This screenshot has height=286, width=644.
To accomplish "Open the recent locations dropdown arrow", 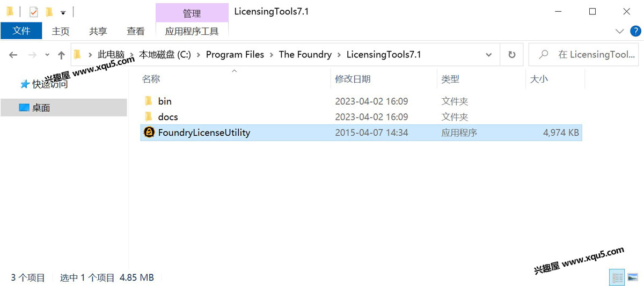I will (47, 55).
